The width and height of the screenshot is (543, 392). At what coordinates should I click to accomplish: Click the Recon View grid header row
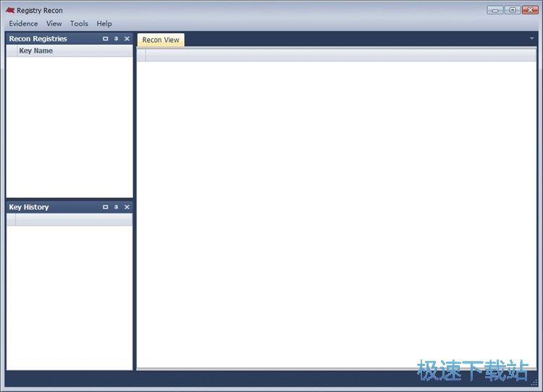[337, 55]
